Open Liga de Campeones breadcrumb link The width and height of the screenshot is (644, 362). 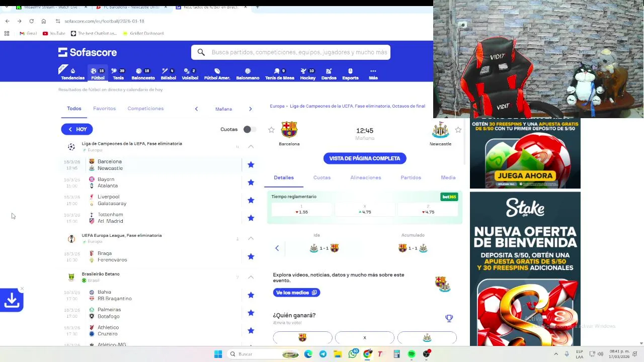click(x=357, y=106)
